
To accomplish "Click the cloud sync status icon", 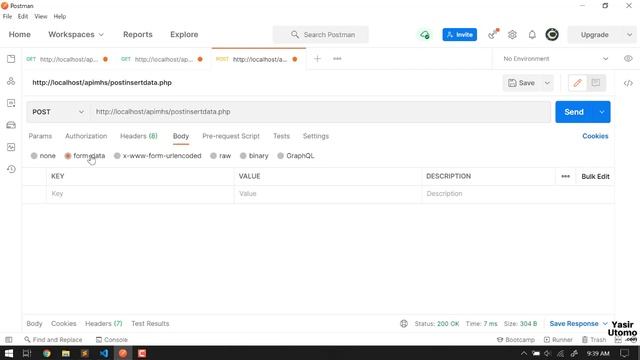I will [x=425, y=35].
